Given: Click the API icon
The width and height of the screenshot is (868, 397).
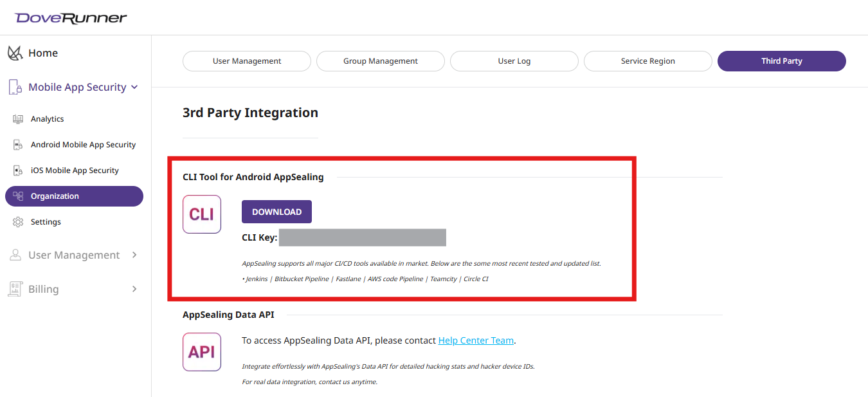Looking at the screenshot, I should pyautogui.click(x=202, y=352).
